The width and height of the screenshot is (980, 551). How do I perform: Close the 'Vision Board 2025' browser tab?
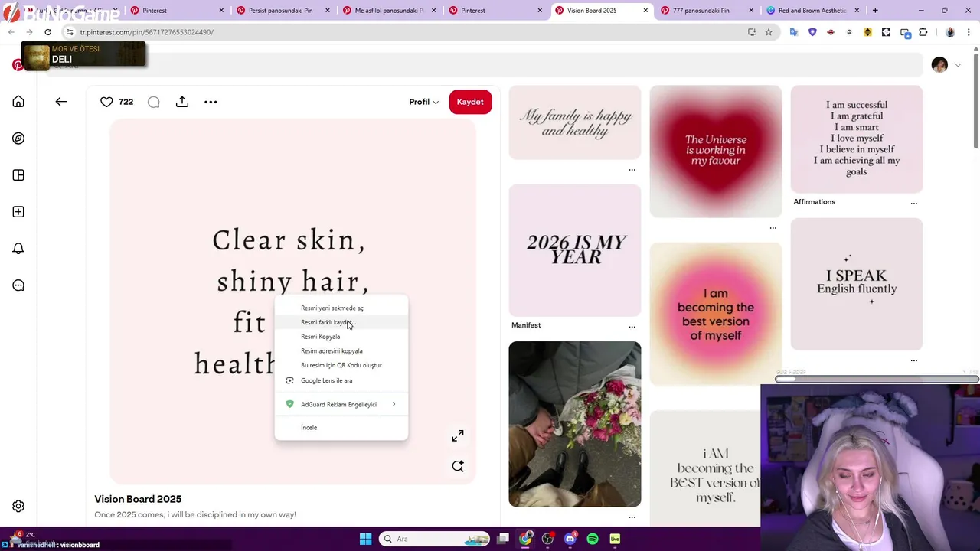(645, 11)
